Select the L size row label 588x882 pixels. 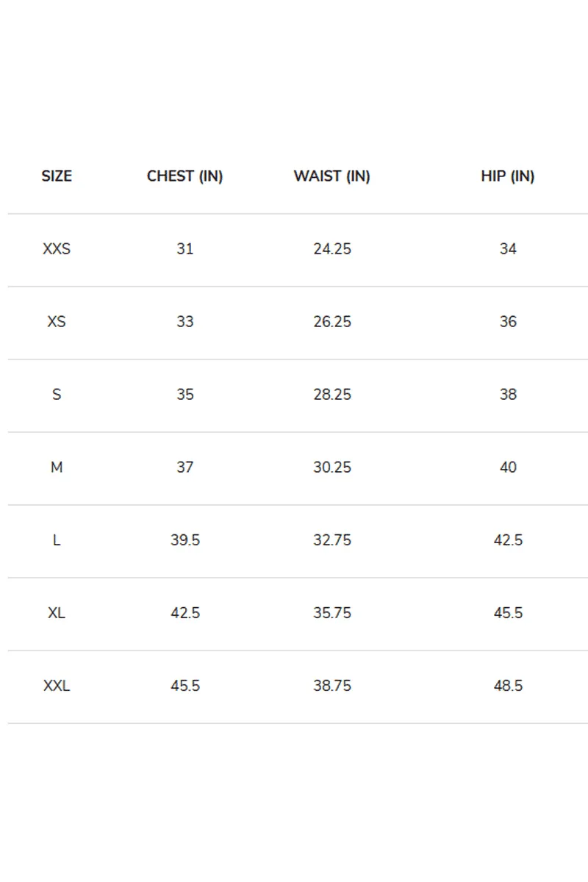[57, 540]
